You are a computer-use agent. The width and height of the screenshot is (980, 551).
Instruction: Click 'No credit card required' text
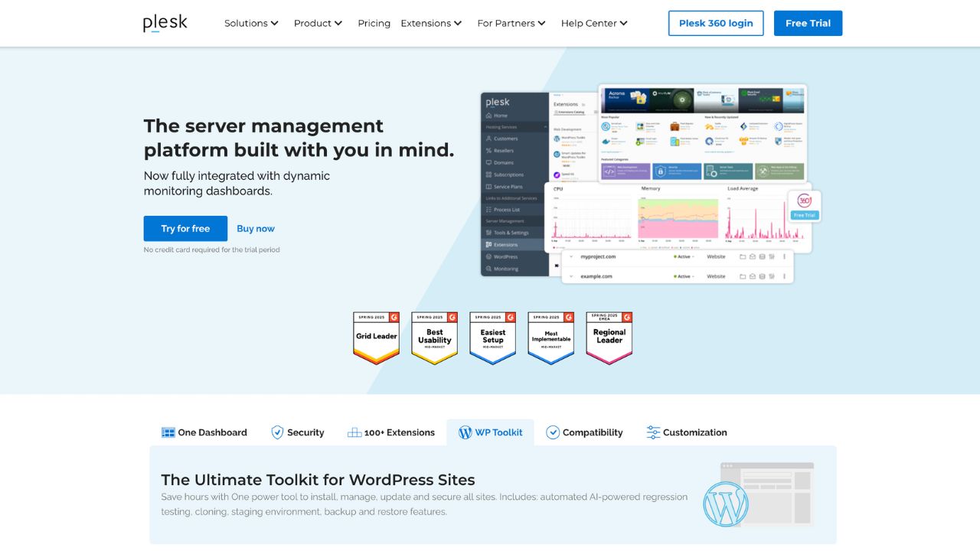click(212, 249)
